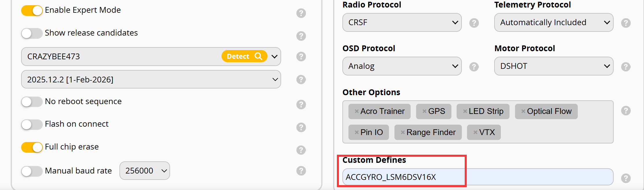Image resolution: width=644 pixels, height=190 pixels.
Task: Click help icon next to Full chip erase
Action: [301, 150]
